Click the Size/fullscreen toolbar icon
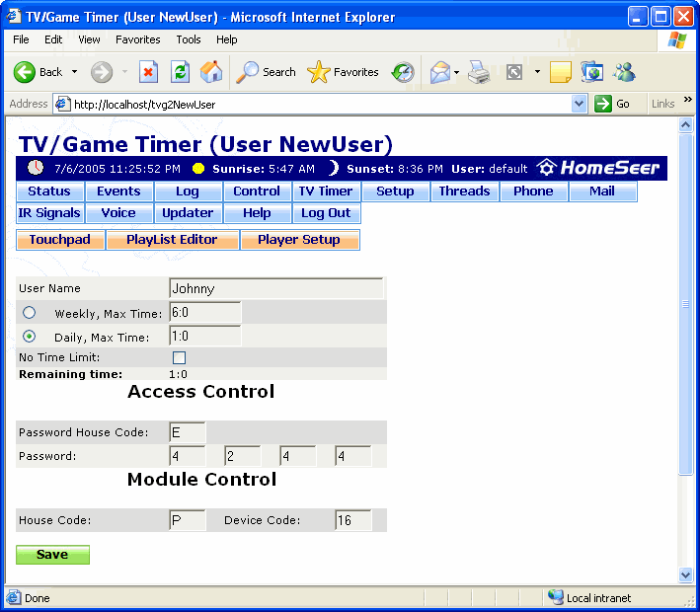The image size is (700, 612). pyautogui.click(x=514, y=72)
